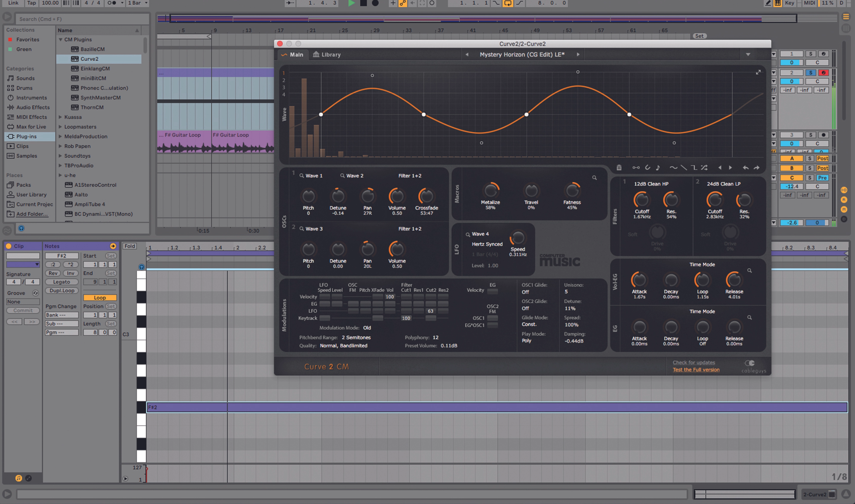Click the Tap tempo button
The height and width of the screenshot is (504, 855).
click(x=31, y=3)
